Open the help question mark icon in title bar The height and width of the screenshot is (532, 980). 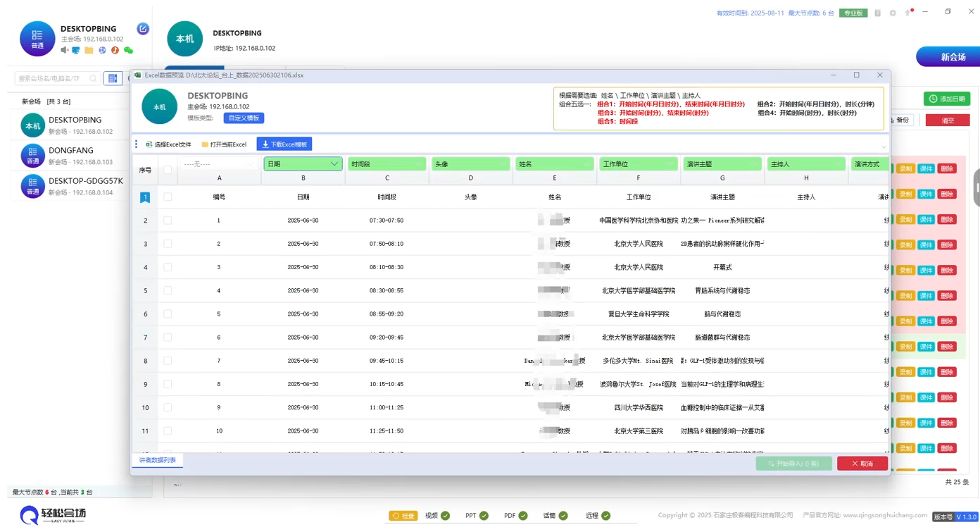click(877, 13)
